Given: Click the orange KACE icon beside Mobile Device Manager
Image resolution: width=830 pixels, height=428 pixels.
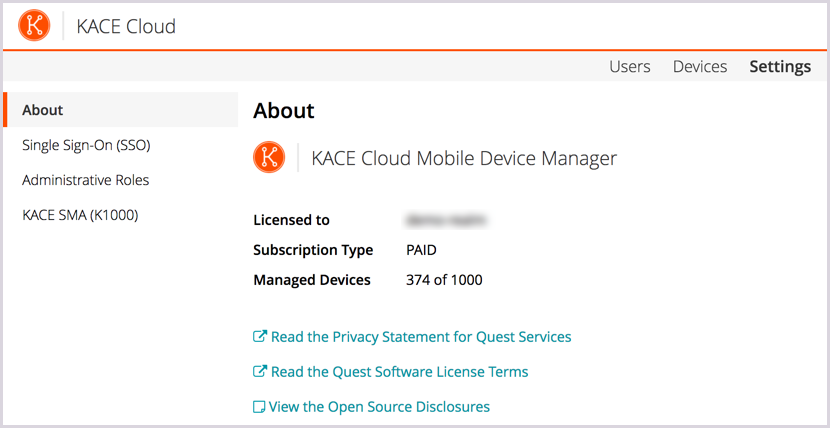Looking at the screenshot, I should (269, 157).
